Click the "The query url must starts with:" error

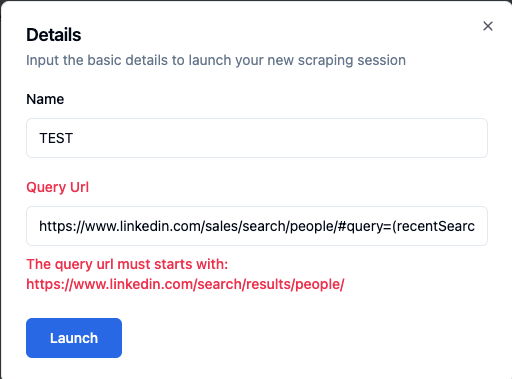point(127,264)
